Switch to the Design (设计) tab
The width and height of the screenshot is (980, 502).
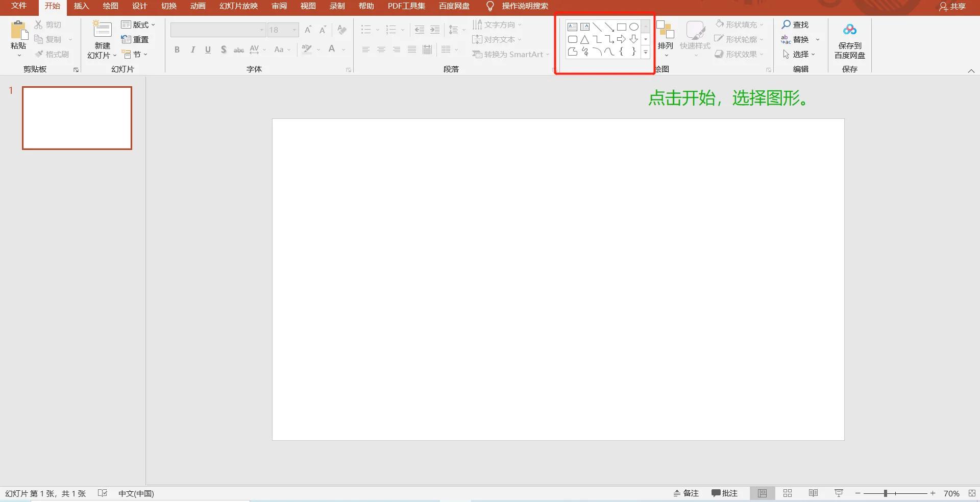point(139,6)
